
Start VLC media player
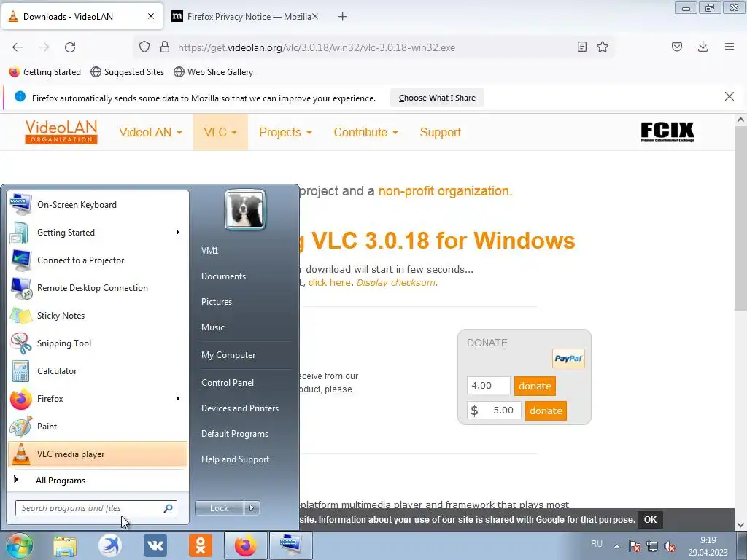[98, 454]
